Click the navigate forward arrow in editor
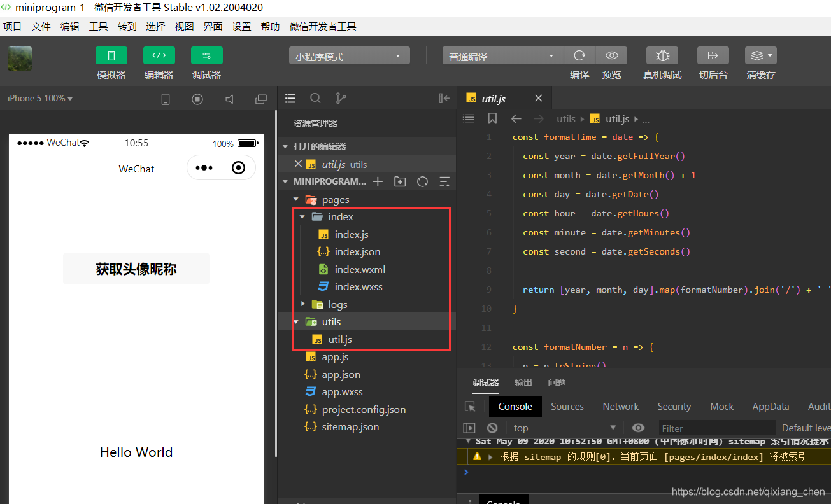The height and width of the screenshot is (504, 831). tap(539, 118)
